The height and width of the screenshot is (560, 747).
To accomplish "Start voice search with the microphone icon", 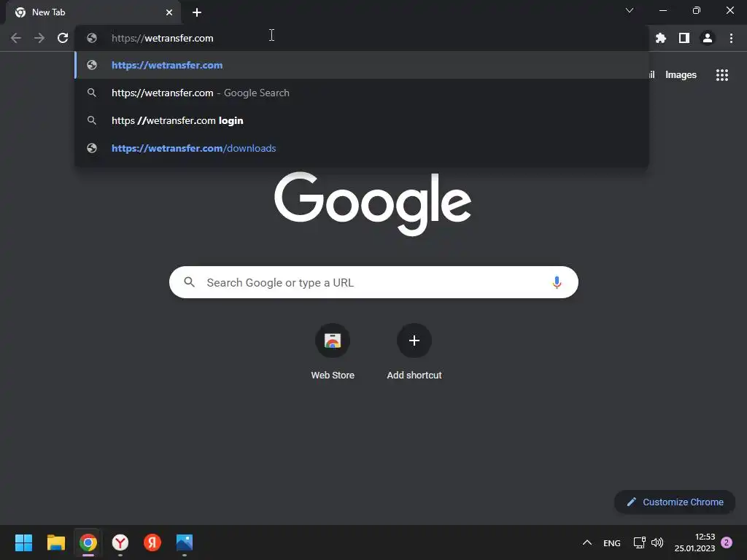I will (557, 282).
